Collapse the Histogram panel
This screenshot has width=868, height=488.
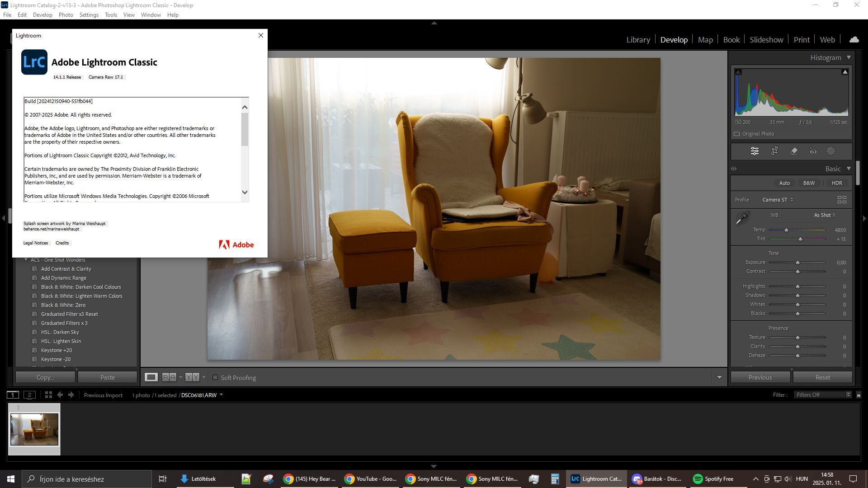pyautogui.click(x=849, y=57)
